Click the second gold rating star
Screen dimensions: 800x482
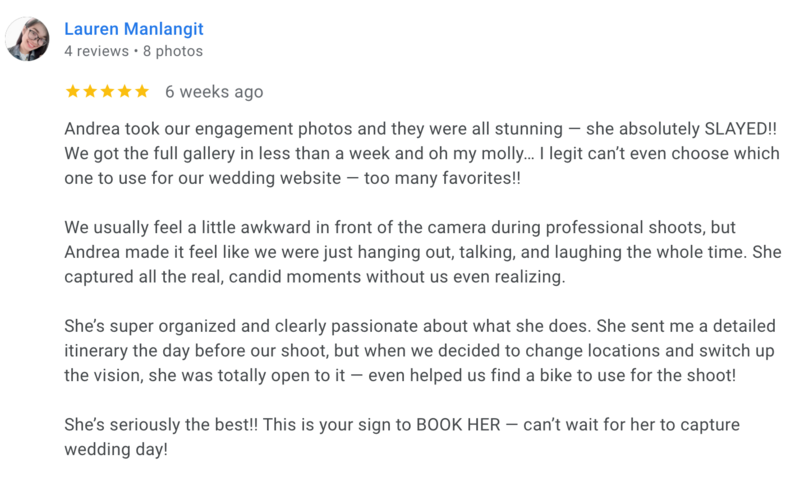point(90,91)
